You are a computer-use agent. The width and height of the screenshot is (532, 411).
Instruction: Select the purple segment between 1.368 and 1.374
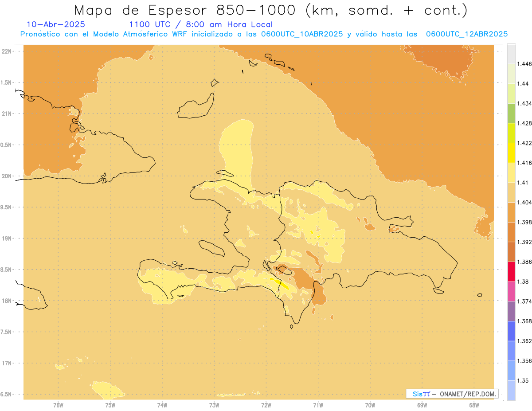pos(511,311)
